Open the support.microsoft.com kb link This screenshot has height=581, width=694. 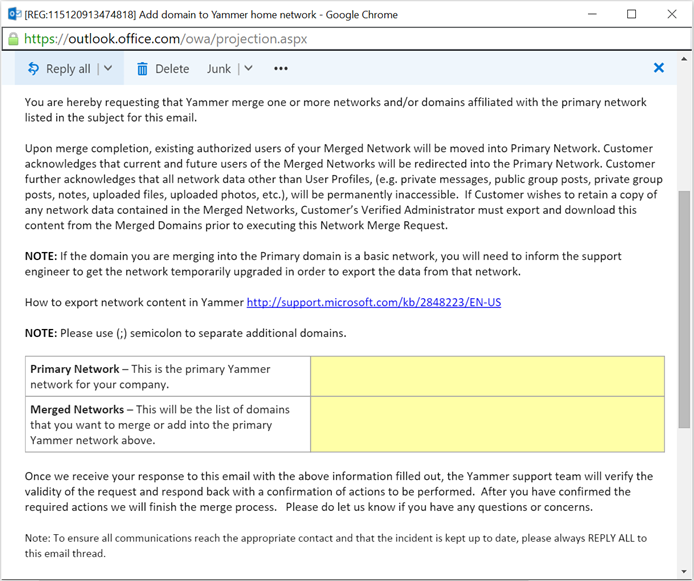click(374, 302)
